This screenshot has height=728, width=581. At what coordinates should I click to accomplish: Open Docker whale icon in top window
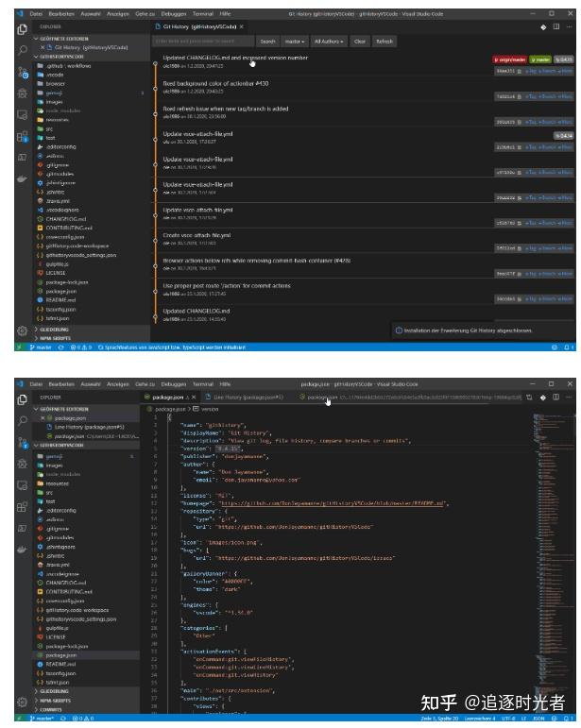tap(22, 178)
